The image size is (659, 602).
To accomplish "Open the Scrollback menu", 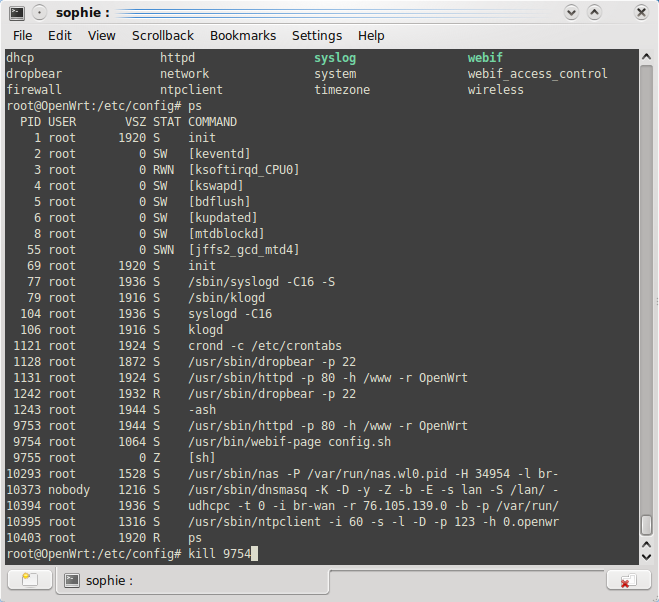I will (163, 36).
